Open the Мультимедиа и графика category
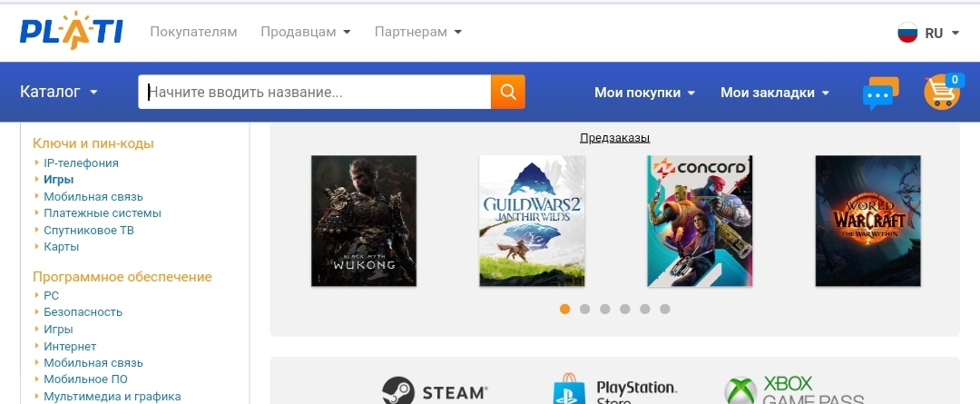This screenshot has width=980, height=404. [113, 397]
